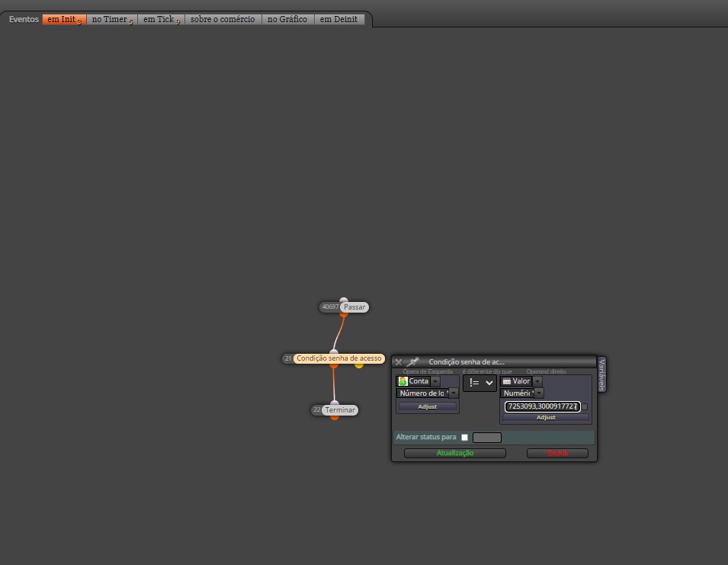Click the gray status color box
The height and width of the screenshot is (565, 728).
click(487, 438)
